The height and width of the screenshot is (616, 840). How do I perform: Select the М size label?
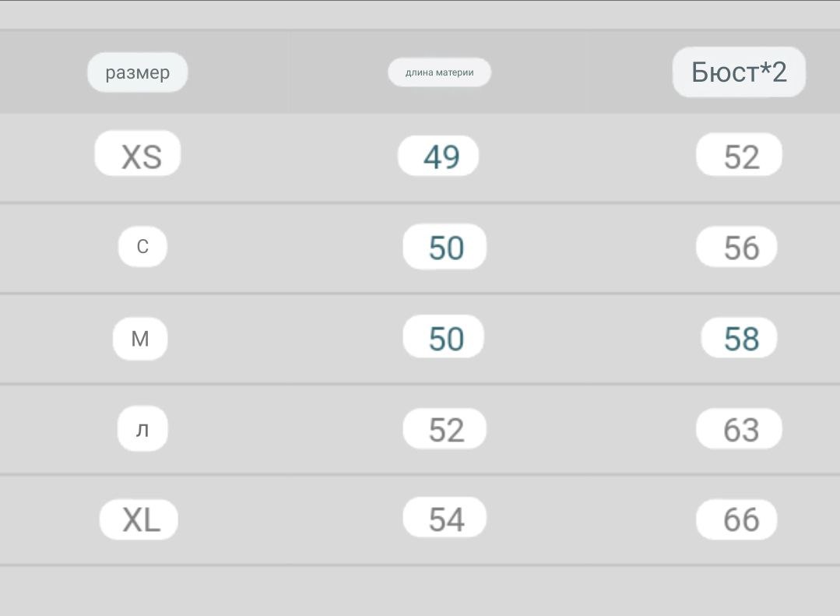(x=140, y=338)
